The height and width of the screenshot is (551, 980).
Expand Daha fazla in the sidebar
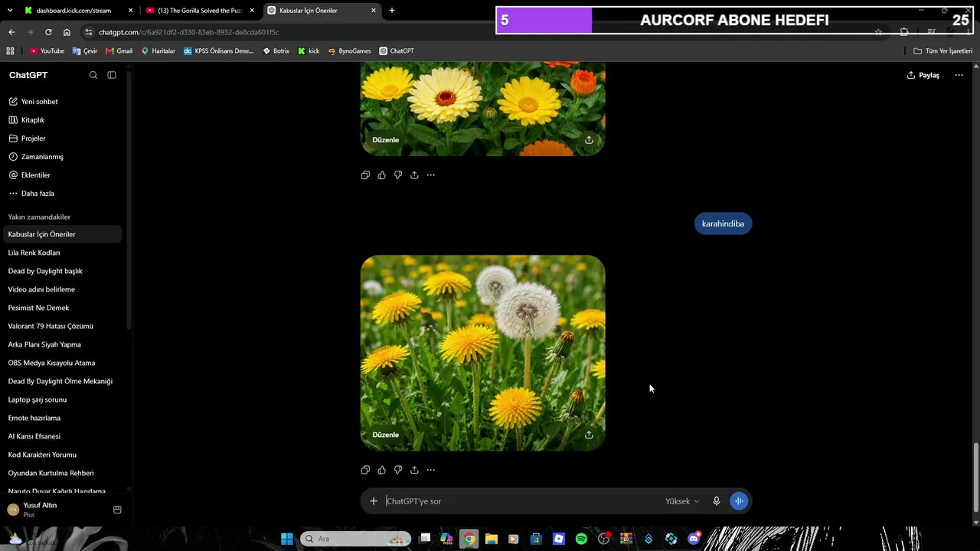pyautogui.click(x=61, y=194)
